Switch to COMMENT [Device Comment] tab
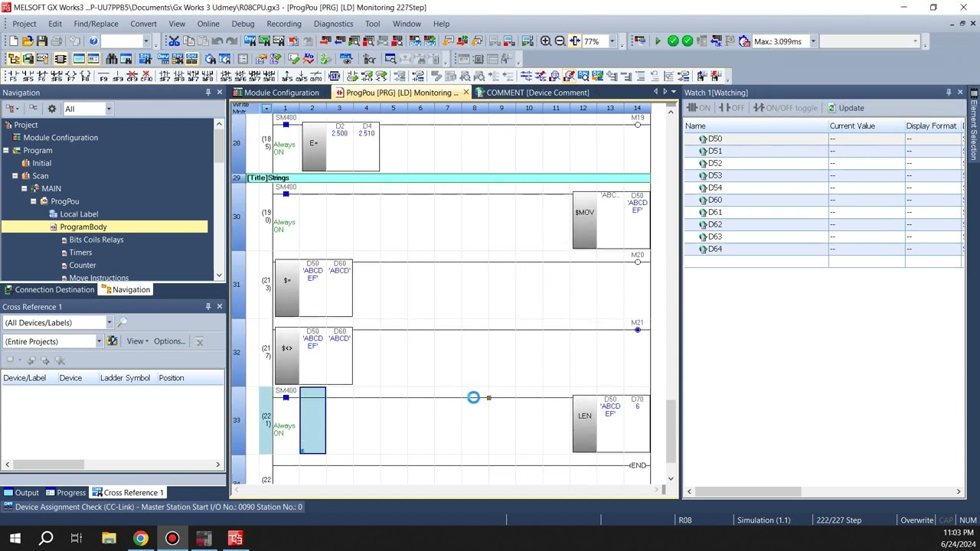Screen dimensions: 980x551 coord(537,93)
